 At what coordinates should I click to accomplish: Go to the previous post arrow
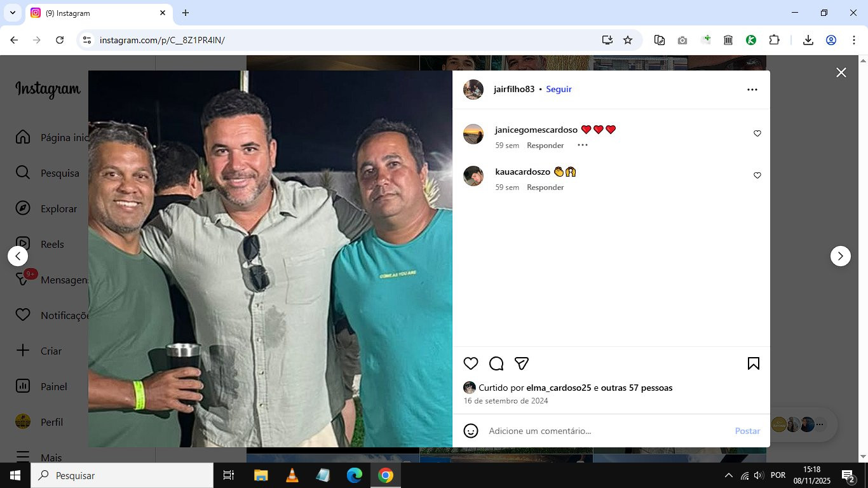coord(18,256)
